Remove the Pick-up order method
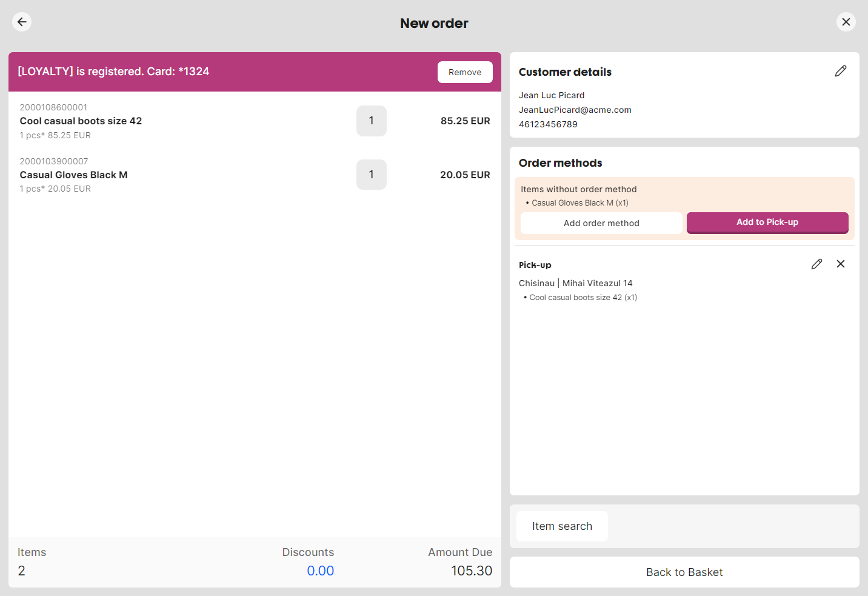Viewport: 868px width, 596px height. pyautogui.click(x=840, y=264)
